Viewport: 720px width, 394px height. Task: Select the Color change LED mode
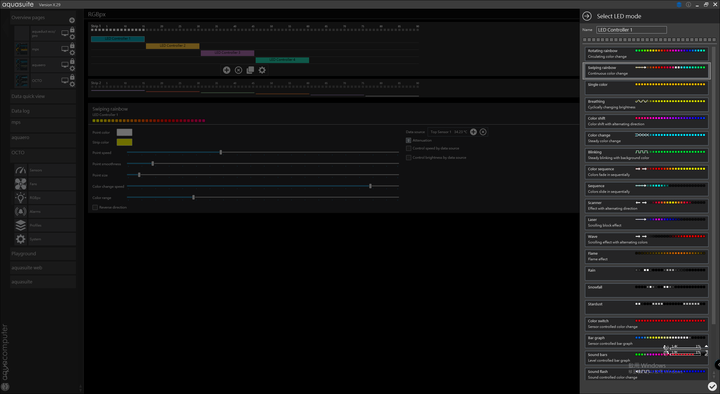tap(647, 138)
